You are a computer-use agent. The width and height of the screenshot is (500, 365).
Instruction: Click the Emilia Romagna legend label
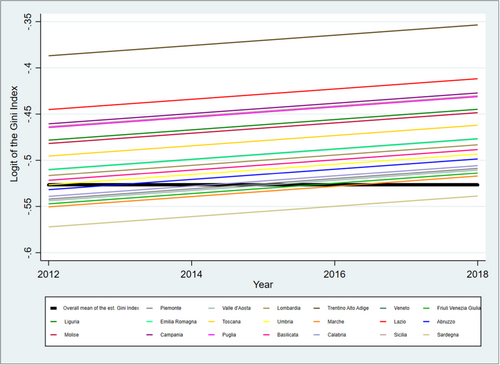click(x=178, y=322)
